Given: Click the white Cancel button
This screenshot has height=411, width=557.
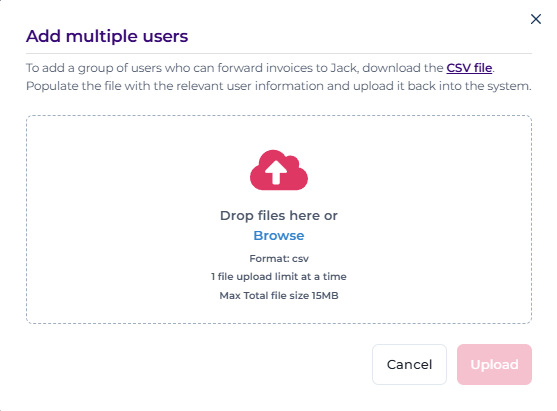Looking at the screenshot, I should tap(409, 364).
